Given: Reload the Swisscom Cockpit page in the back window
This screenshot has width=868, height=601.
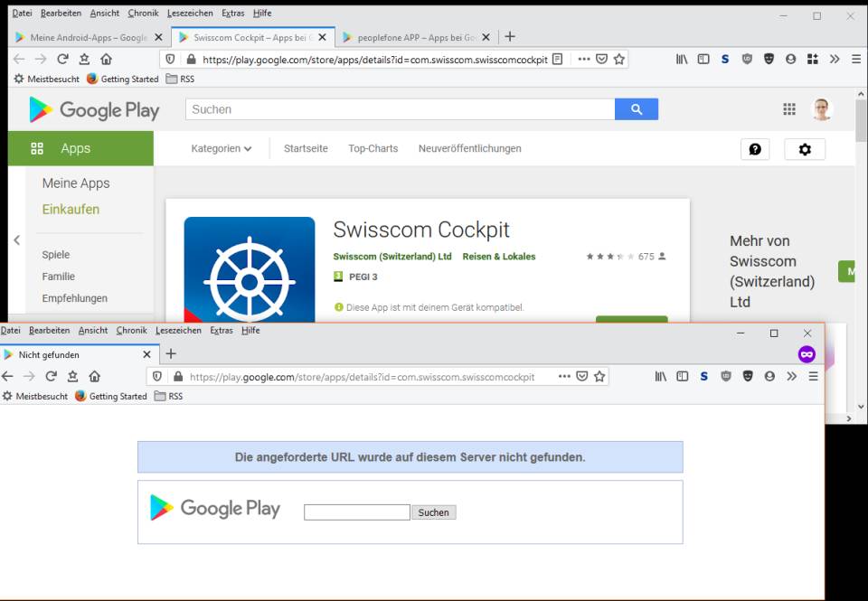Looking at the screenshot, I should (62, 60).
